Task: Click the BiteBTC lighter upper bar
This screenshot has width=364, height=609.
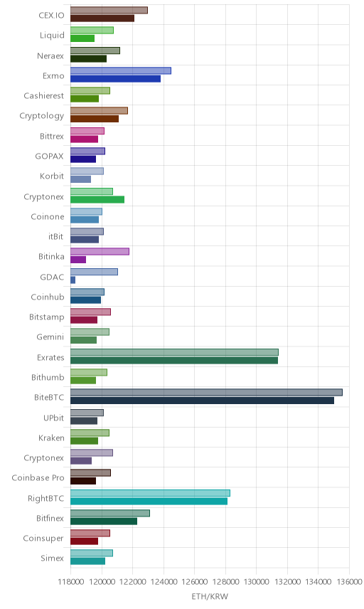Action: (x=206, y=392)
